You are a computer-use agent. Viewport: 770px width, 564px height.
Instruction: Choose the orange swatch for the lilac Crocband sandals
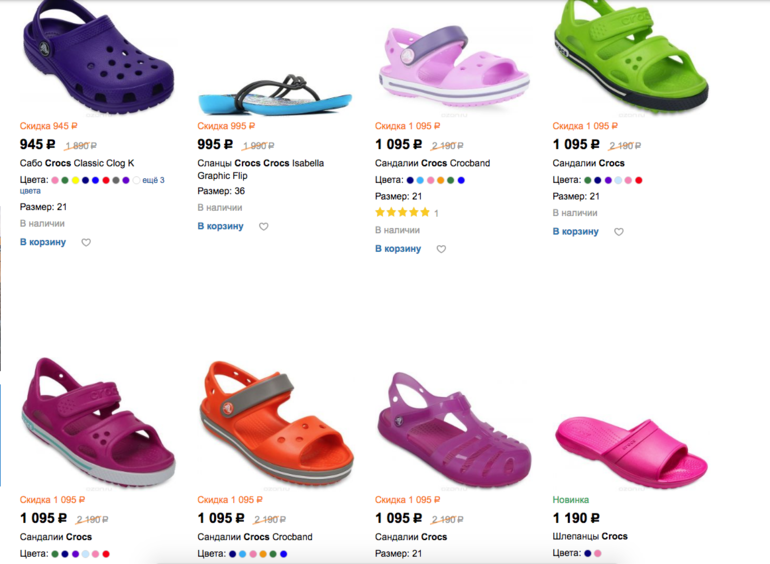[x=441, y=181]
